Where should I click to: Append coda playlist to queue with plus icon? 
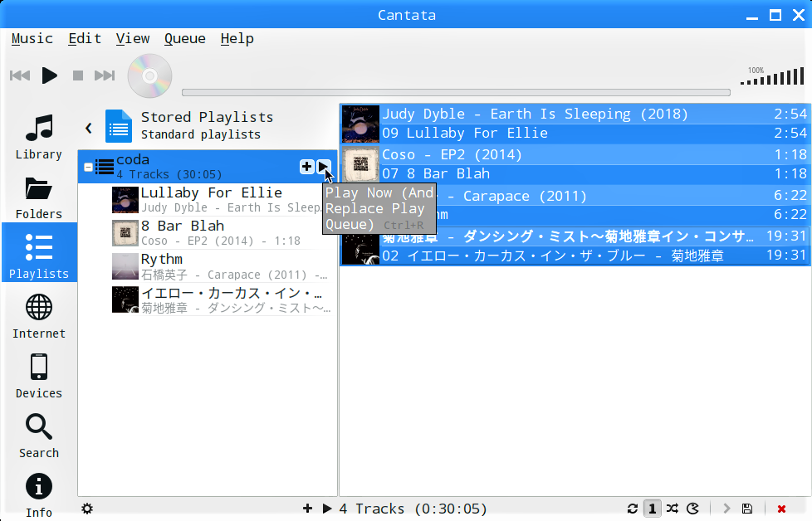pos(306,167)
